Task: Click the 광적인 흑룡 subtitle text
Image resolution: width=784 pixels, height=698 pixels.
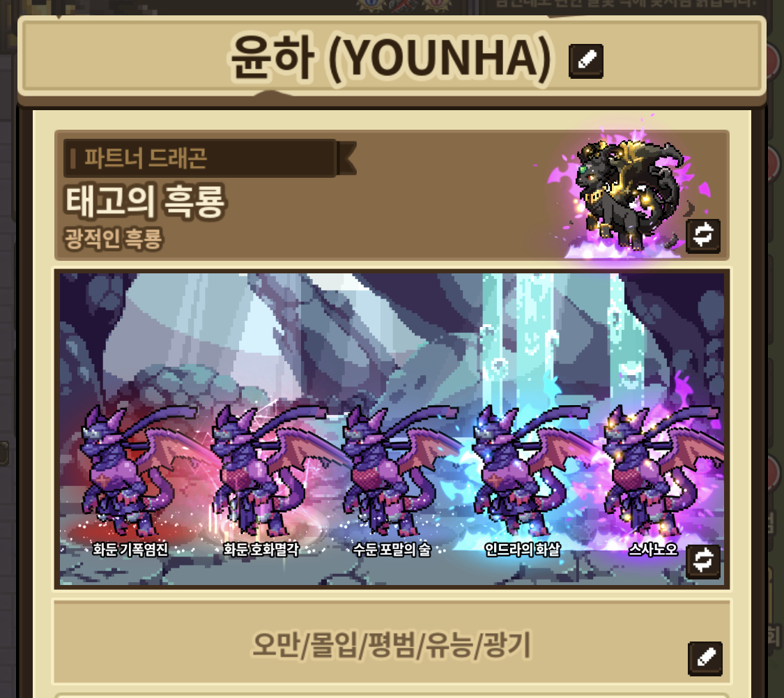Action: (113, 238)
